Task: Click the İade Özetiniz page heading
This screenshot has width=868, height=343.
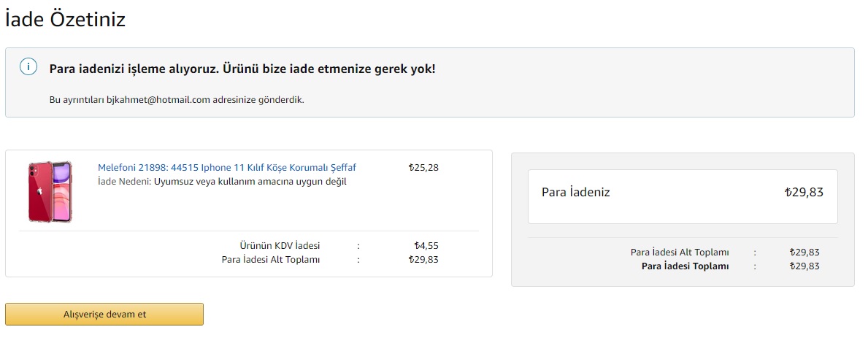Action: click(65, 20)
